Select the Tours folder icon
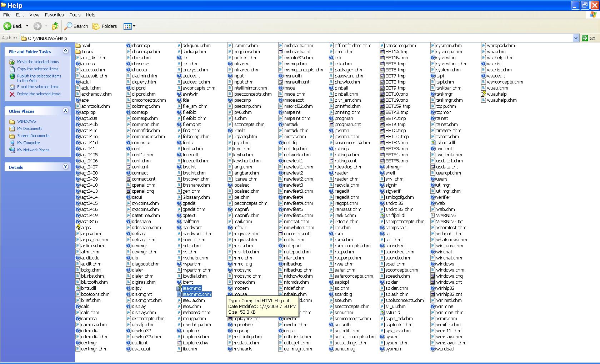The width and height of the screenshot is (600, 364). [78, 51]
